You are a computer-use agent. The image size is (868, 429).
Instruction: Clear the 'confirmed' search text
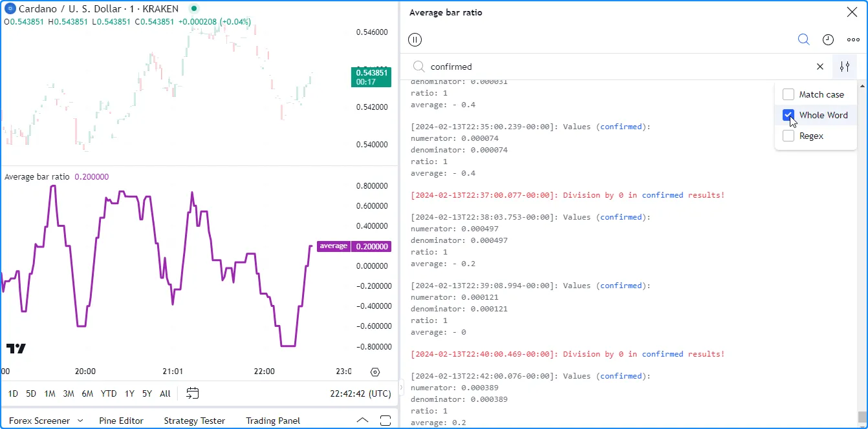[820, 67]
